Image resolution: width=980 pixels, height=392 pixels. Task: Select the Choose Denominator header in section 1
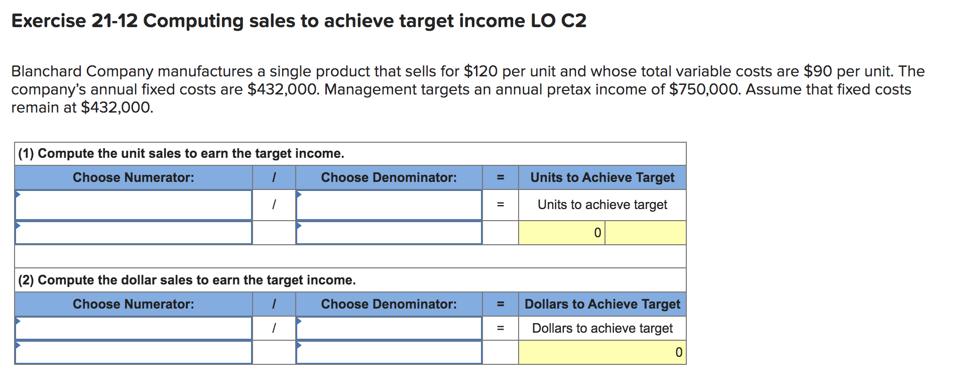coord(389,177)
